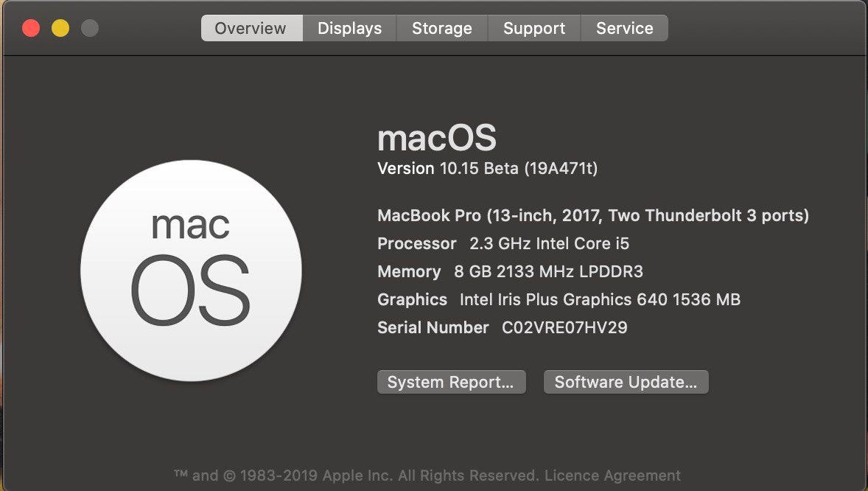The image size is (868, 491).
Task: Click the round macOS logo
Action: [191, 271]
